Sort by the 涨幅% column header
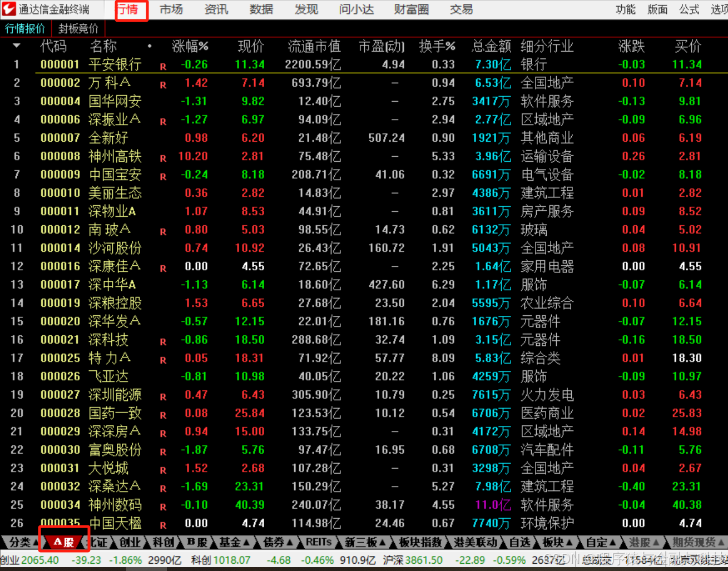 click(190, 46)
